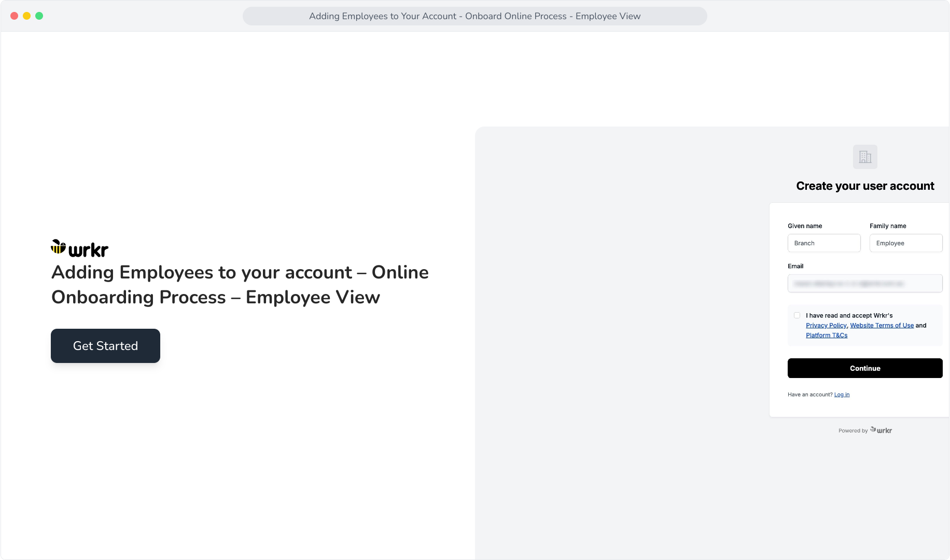This screenshot has height=560, width=950.
Task: Click the Create your user account heading
Action: coord(865,186)
